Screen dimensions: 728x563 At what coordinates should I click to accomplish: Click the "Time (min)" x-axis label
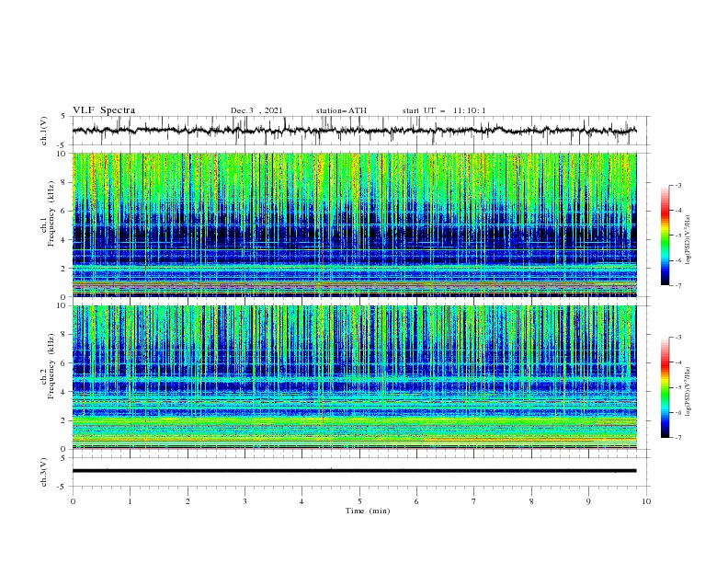[x=368, y=511]
